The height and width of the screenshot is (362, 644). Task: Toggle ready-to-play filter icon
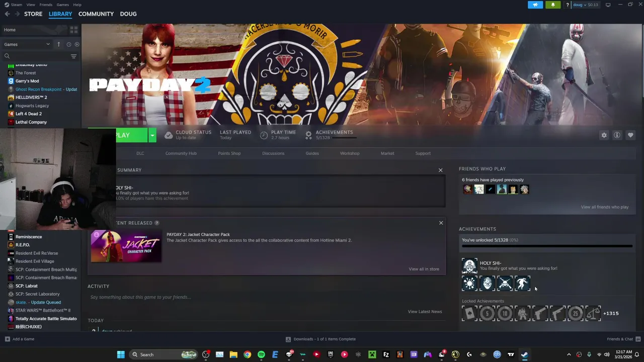(76, 44)
